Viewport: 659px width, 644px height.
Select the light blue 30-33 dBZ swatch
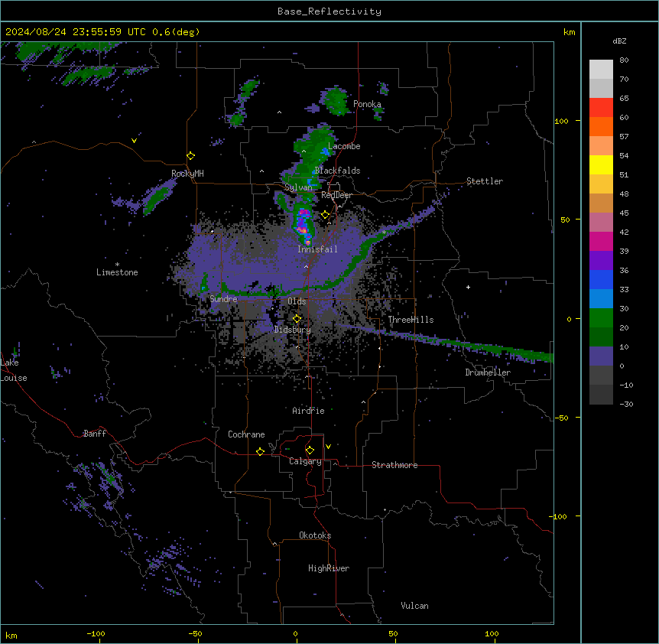[601, 298]
